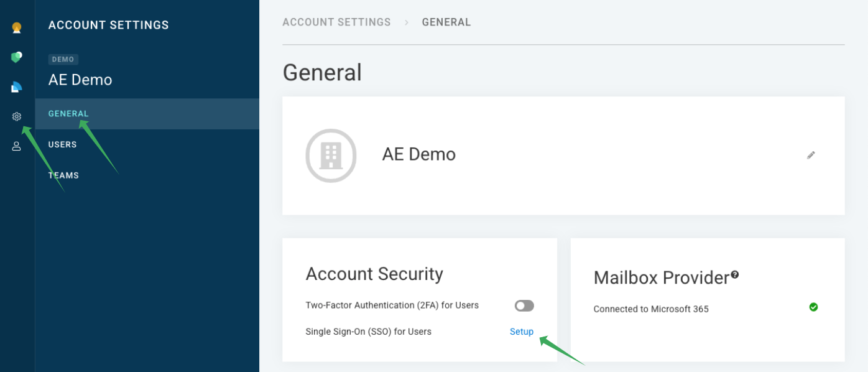The height and width of the screenshot is (372, 868).
Task: Click Account Settings in the breadcrumb
Action: pos(336,22)
